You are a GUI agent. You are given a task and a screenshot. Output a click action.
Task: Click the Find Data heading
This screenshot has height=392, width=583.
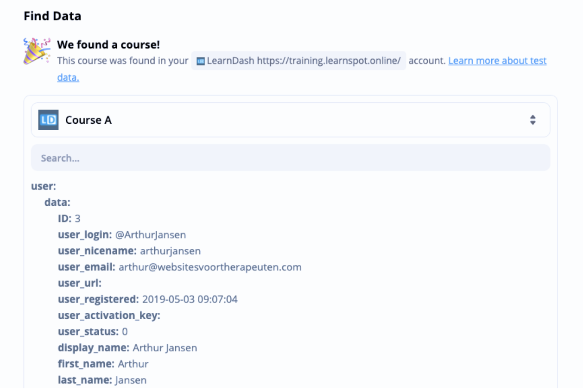[52, 16]
